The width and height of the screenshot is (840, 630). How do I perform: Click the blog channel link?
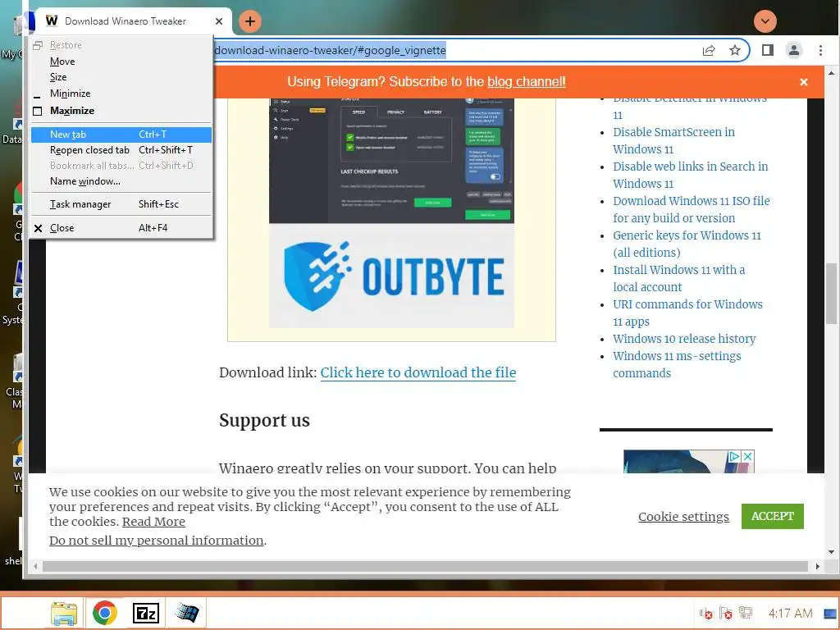(526, 82)
